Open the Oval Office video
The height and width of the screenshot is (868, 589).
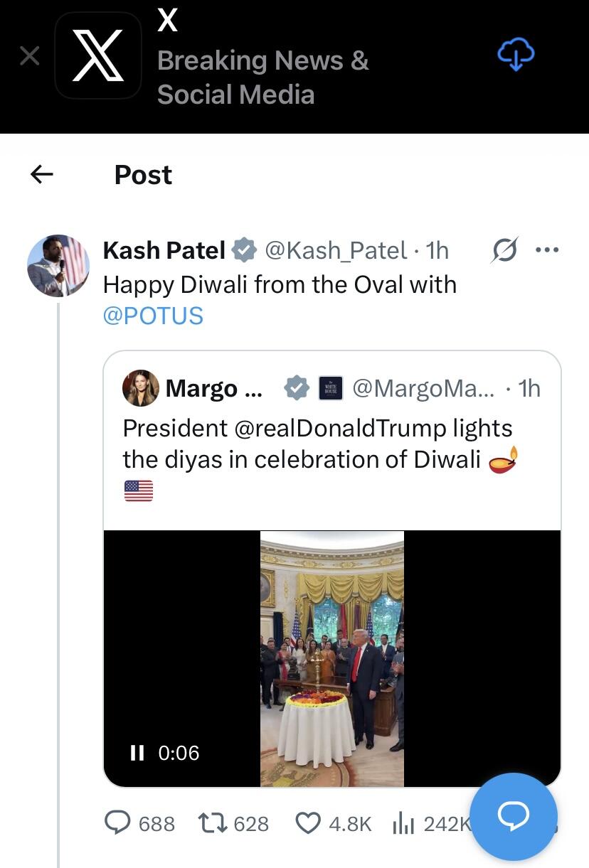tap(332, 658)
